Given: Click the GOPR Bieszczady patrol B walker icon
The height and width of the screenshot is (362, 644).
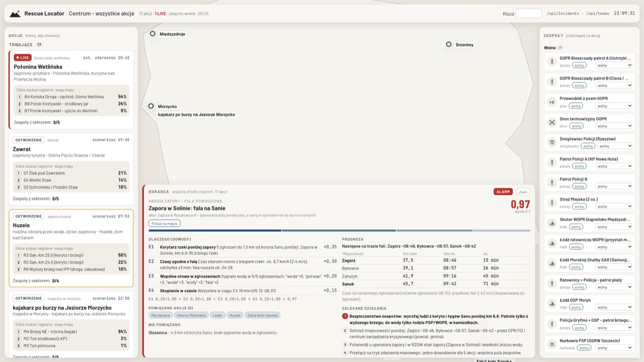Looking at the screenshot, I should click(x=552, y=82).
